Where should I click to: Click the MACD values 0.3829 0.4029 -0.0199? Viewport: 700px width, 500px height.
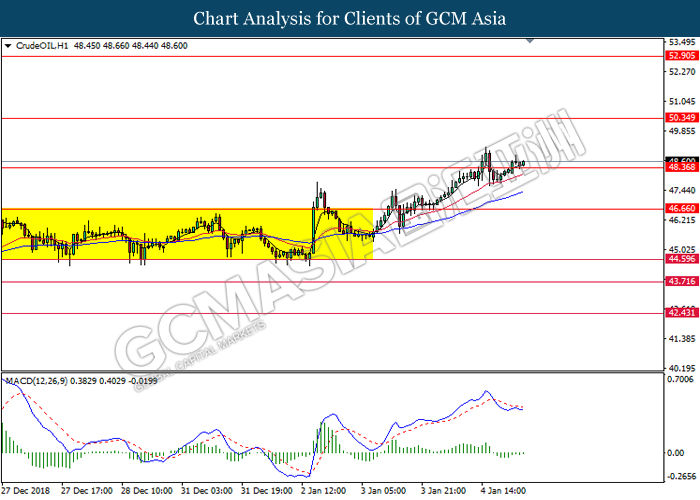[x=114, y=381]
